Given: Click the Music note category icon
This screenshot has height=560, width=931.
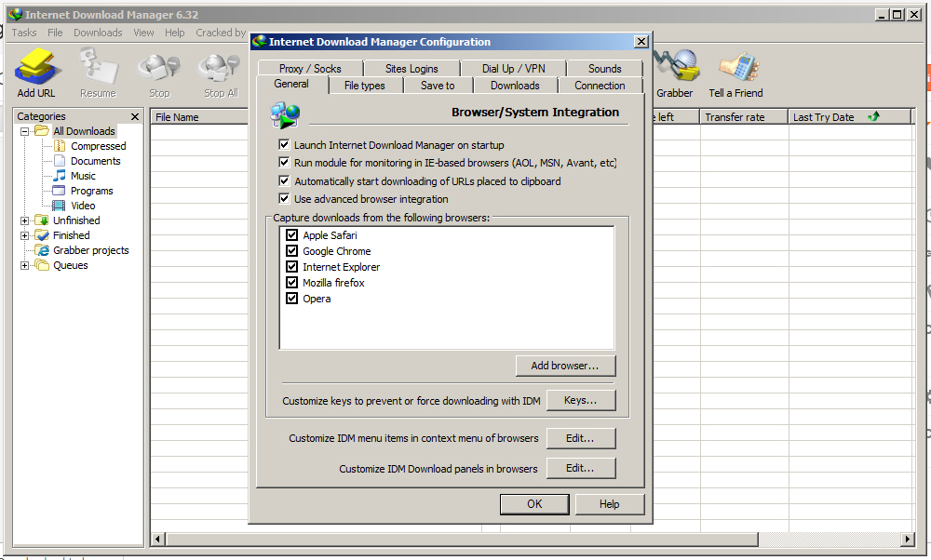Looking at the screenshot, I should pyautogui.click(x=60, y=176).
